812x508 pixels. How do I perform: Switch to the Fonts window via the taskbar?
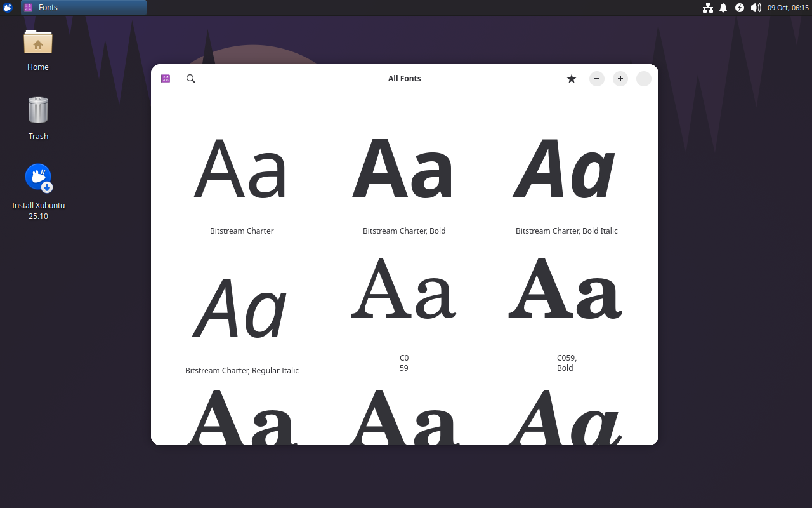[82, 7]
